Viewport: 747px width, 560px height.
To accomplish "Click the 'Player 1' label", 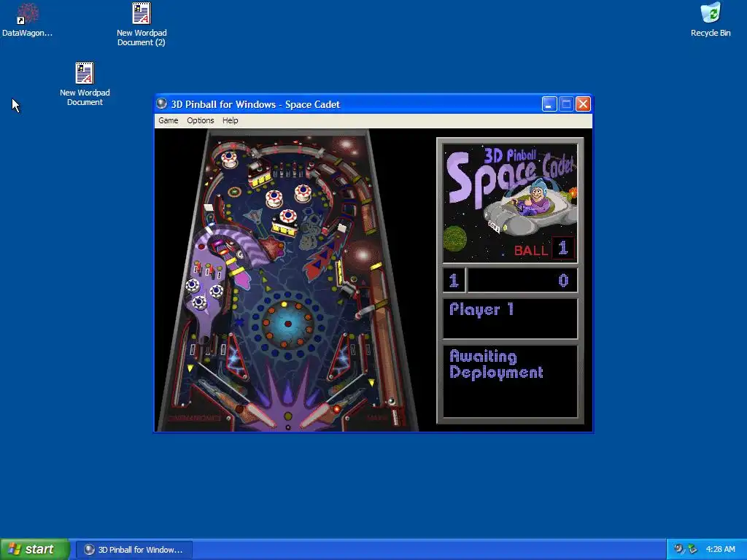I will point(481,310).
